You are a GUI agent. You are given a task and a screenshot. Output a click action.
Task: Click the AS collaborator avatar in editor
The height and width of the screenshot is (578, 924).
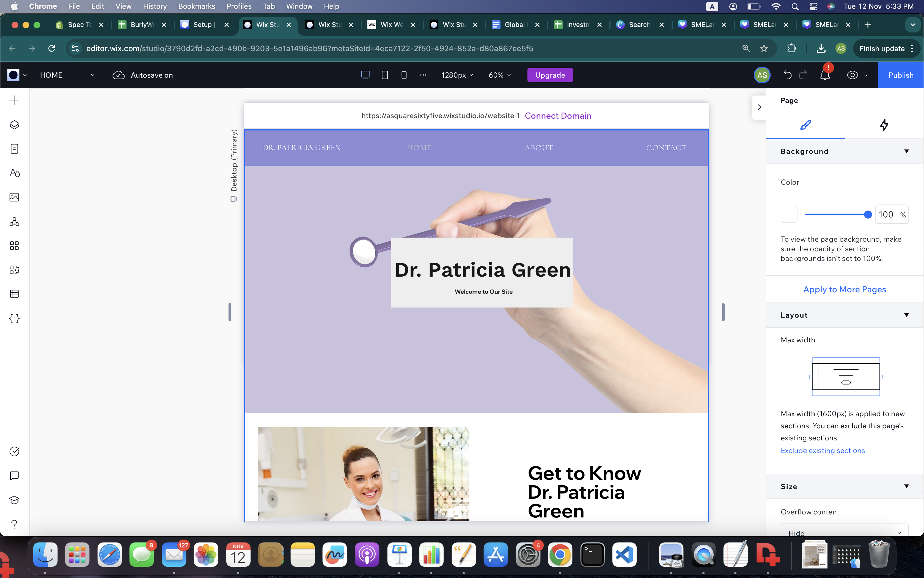[762, 75]
